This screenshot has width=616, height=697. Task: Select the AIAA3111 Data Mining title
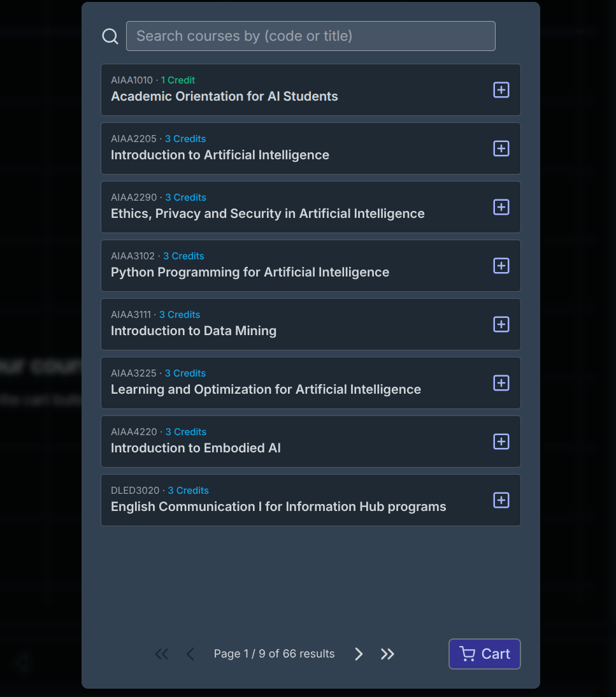pos(194,331)
